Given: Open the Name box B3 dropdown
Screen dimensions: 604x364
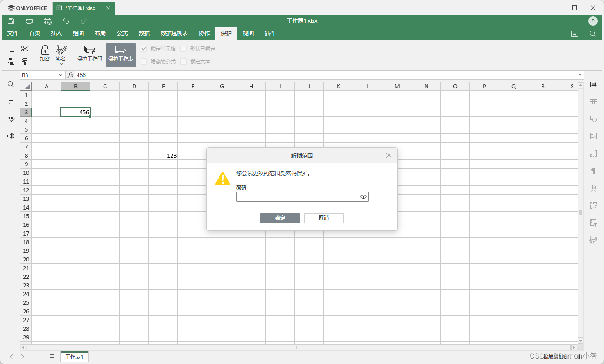Looking at the screenshot, I should pos(61,75).
